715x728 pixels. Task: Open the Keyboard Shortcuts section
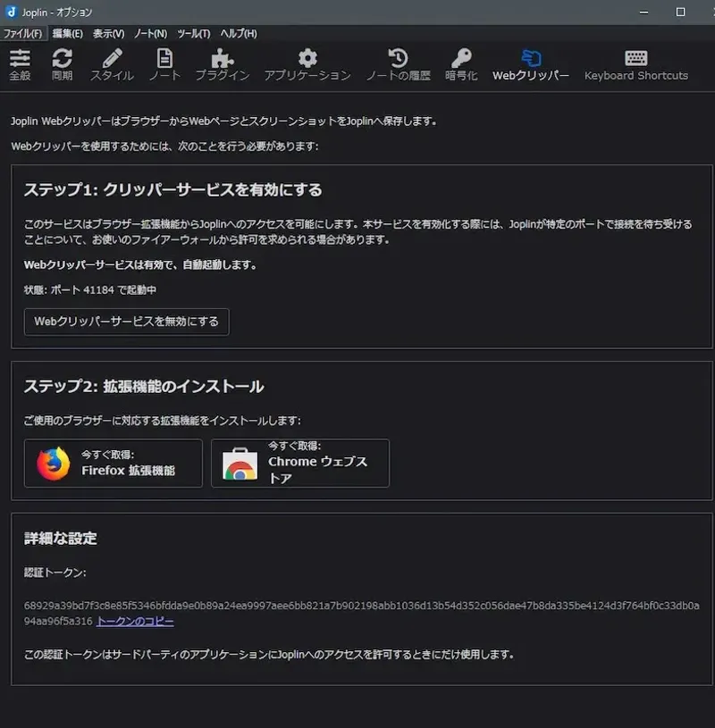click(636, 64)
